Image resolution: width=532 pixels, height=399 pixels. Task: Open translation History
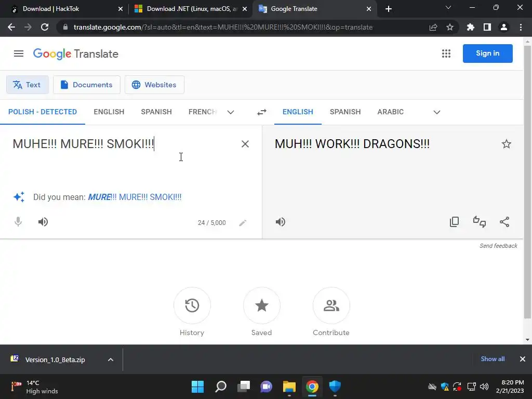click(192, 305)
